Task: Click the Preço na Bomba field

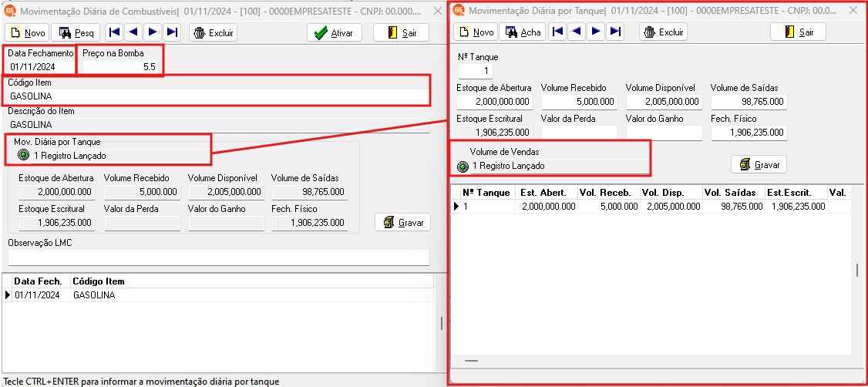Action: 122,66
